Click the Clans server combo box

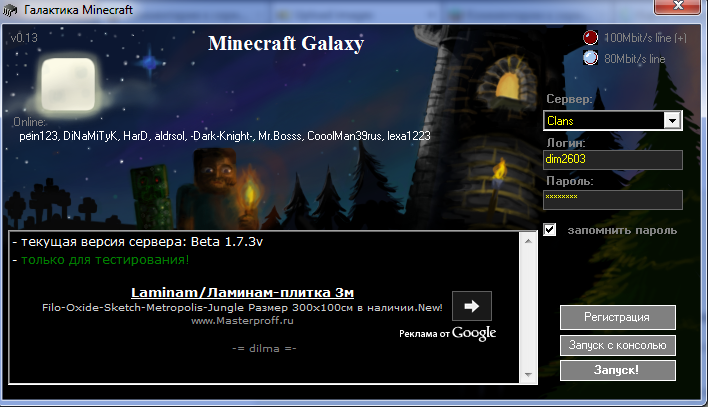613,121
